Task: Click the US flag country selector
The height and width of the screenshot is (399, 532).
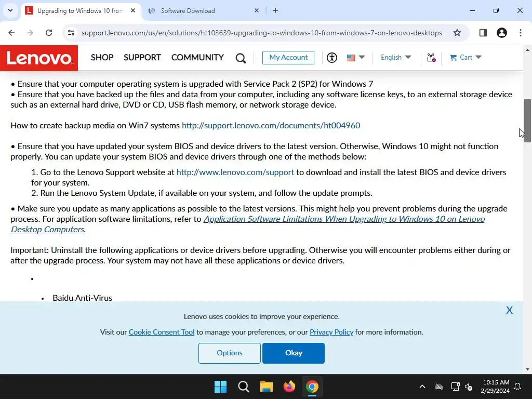Action: [x=355, y=58]
